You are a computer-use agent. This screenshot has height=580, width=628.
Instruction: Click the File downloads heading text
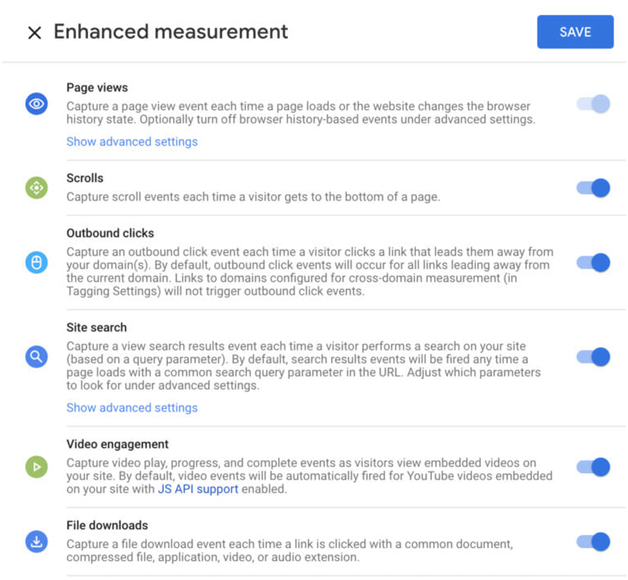107,525
